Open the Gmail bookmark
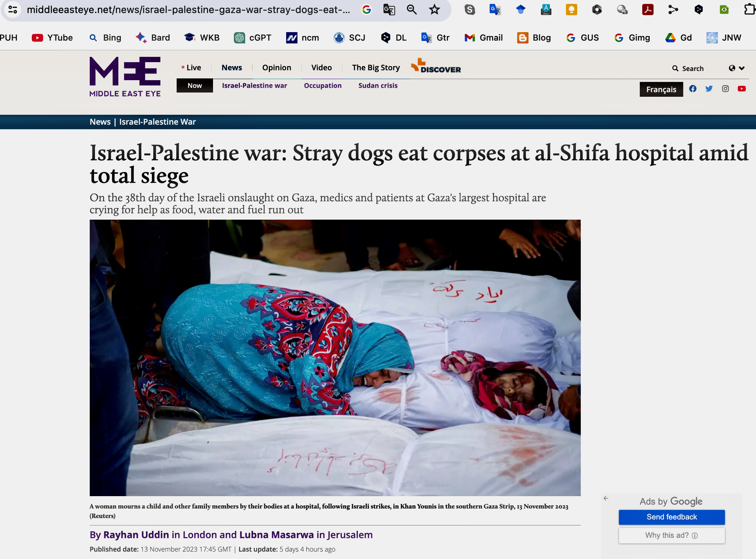This screenshot has height=559, width=756. [x=484, y=38]
